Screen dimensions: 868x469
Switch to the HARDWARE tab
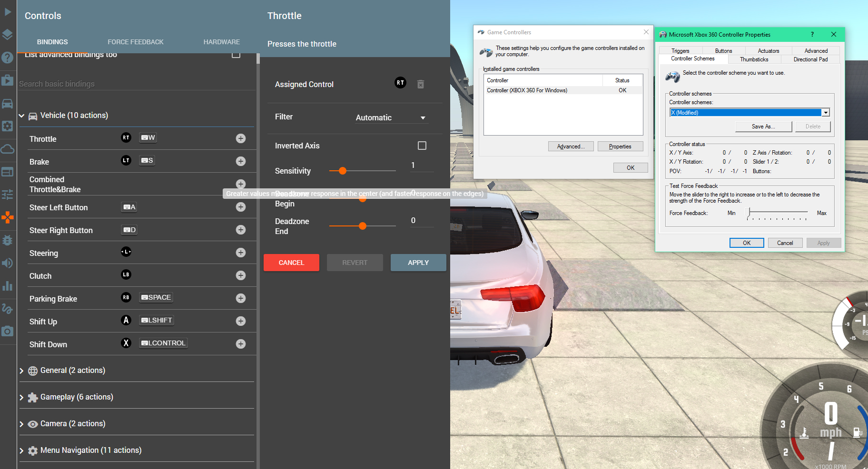click(222, 42)
